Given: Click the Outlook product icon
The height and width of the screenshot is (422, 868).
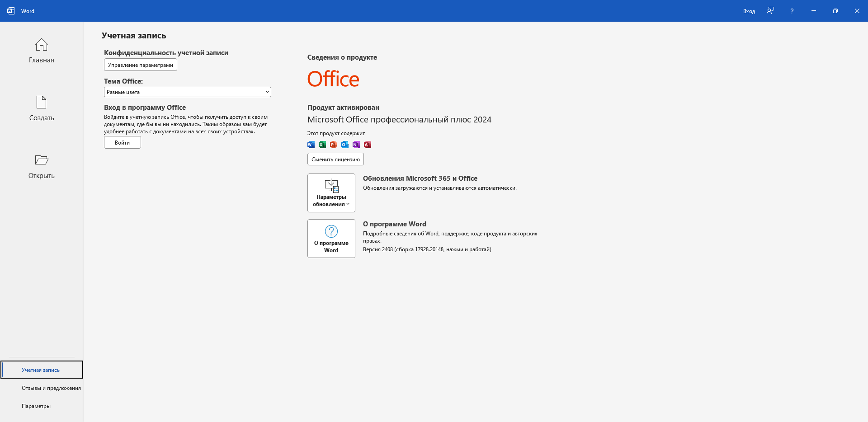Looking at the screenshot, I should 345,145.
